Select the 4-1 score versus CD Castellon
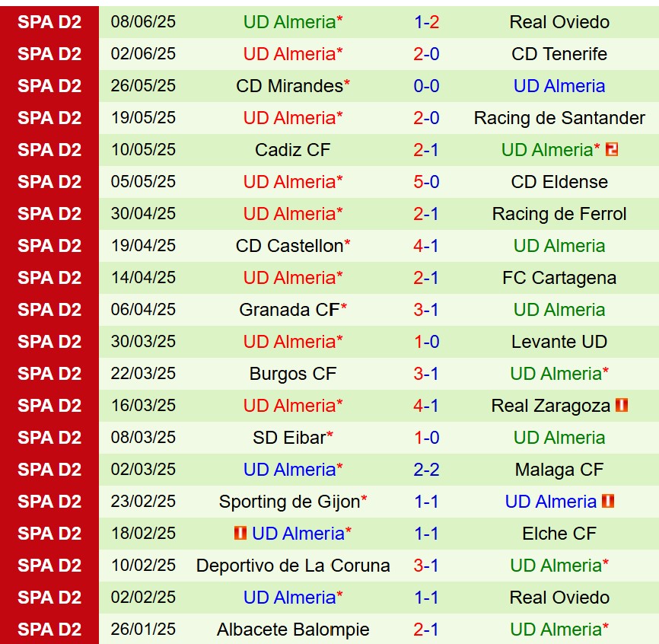Viewport: 659px width, 644px height. (426, 245)
